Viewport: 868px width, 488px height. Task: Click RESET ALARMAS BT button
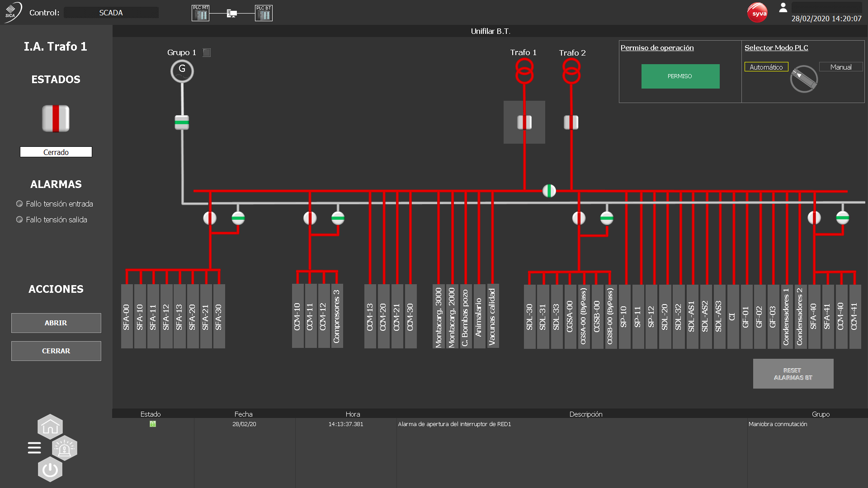(793, 374)
